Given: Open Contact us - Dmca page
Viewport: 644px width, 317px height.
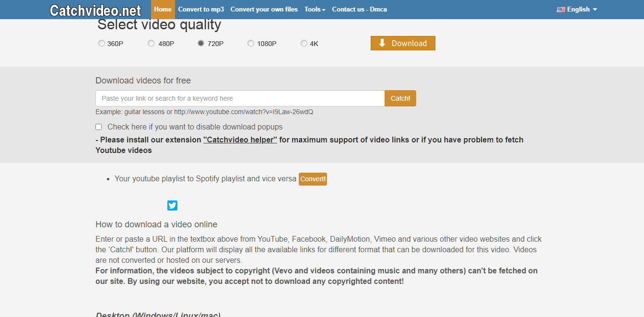Looking at the screenshot, I should (360, 10).
